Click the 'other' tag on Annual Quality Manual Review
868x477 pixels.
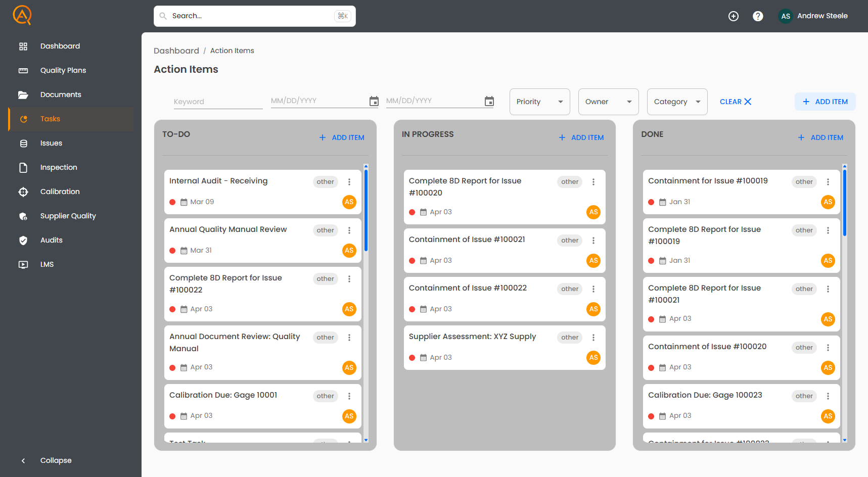tap(326, 230)
